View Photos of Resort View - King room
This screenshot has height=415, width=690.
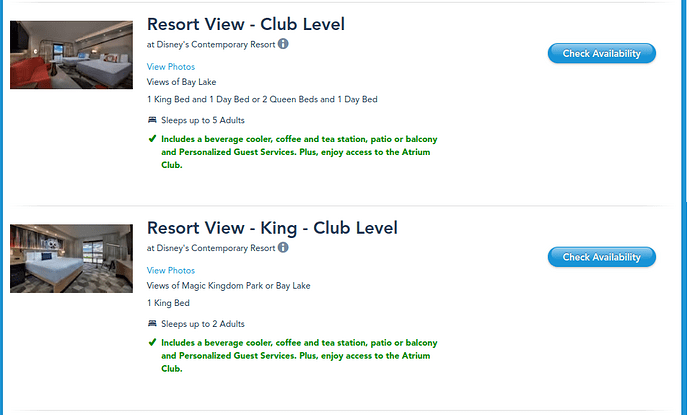click(171, 271)
